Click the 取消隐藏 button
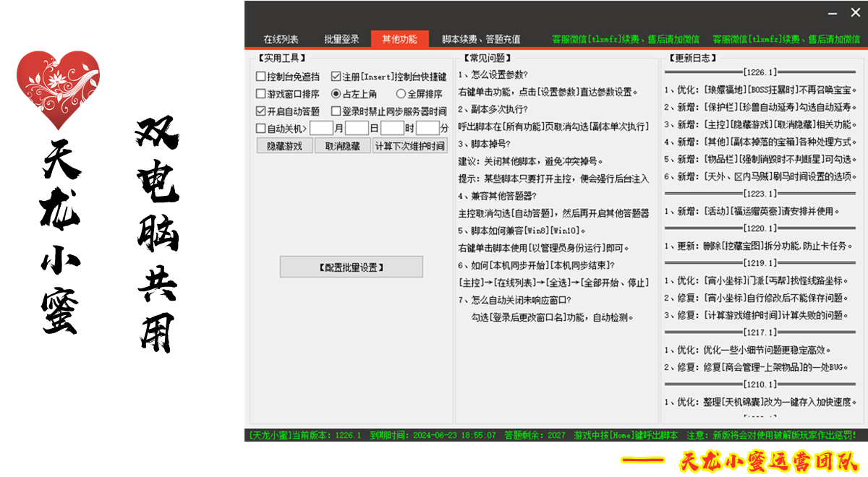The width and height of the screenshot is (868, 477). (342, 146)
